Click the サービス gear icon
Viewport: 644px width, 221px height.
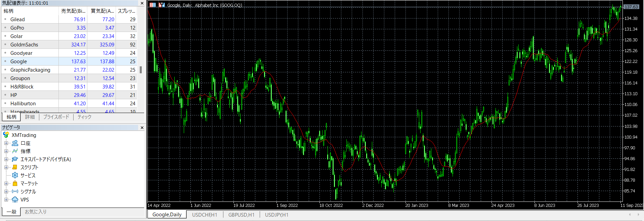point(15,175)
